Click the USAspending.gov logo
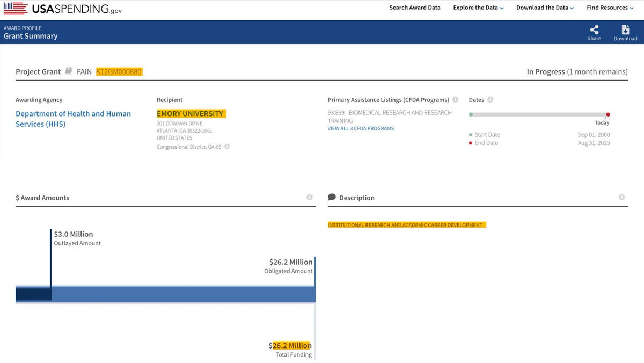The height and width of the screenshot is (363, 644). (63, 9)
